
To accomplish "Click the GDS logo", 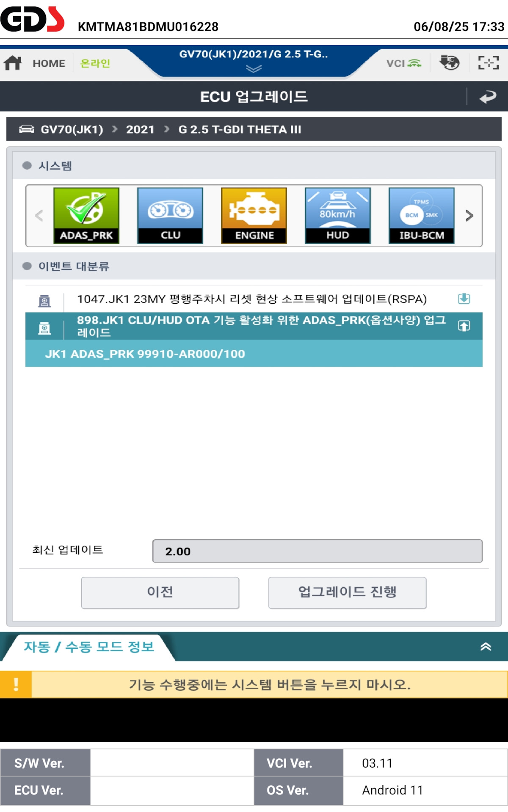I will tap(32, 19).
